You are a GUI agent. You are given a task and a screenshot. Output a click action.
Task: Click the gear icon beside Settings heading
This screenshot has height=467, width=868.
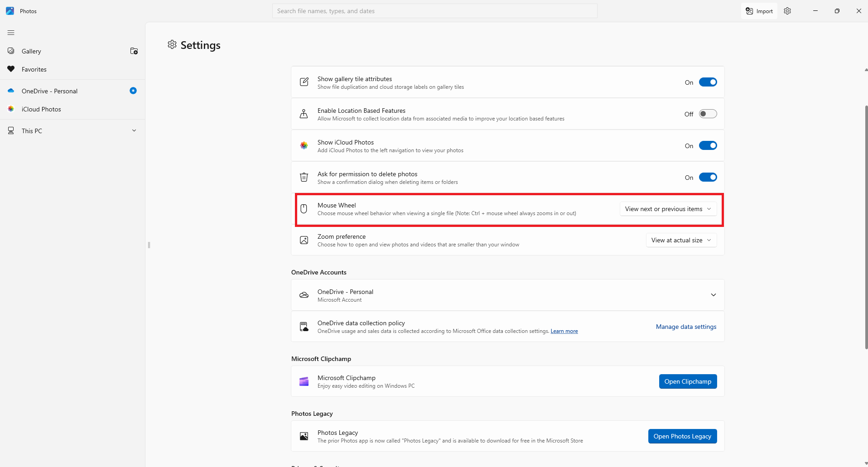click(172, 45)
